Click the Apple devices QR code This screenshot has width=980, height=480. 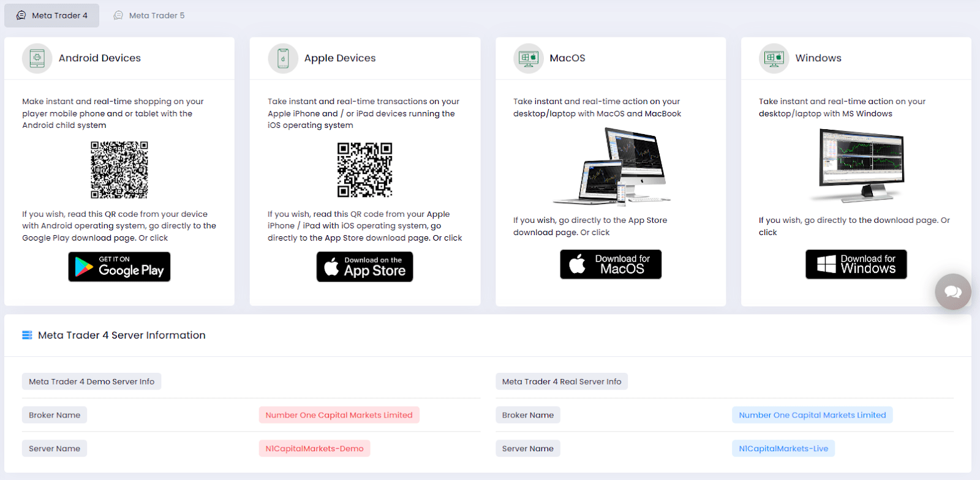coord(365,170)
